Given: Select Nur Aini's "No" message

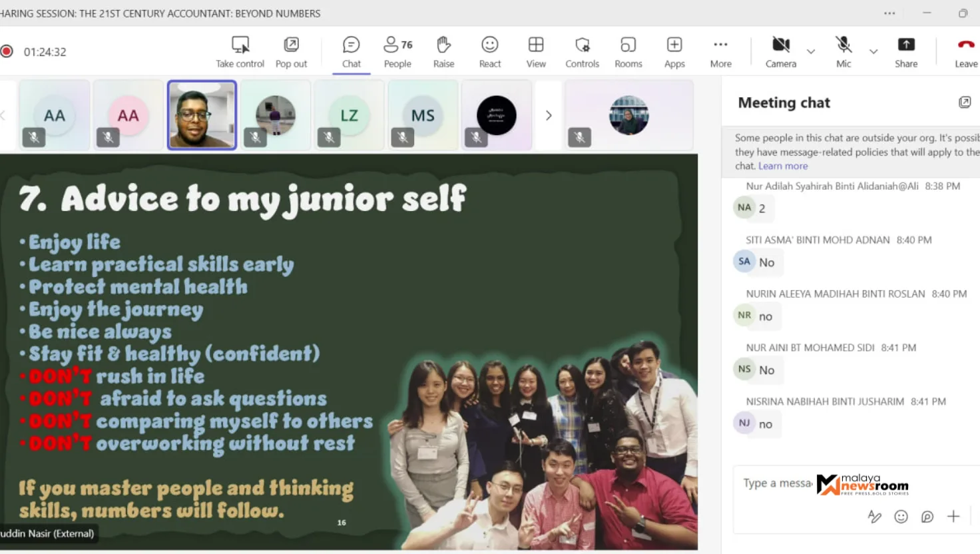Looking at the screenshot, I should [768, 370].
